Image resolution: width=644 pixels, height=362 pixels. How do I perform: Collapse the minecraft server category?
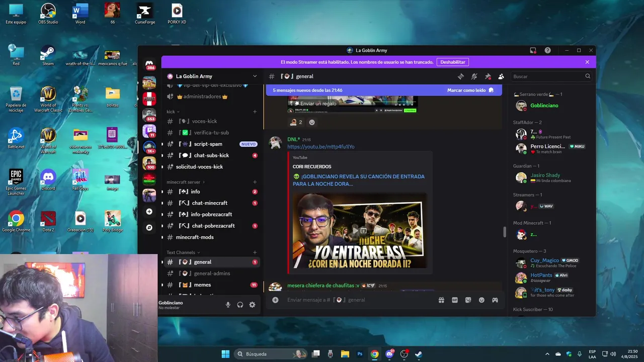tap(186, 182)
